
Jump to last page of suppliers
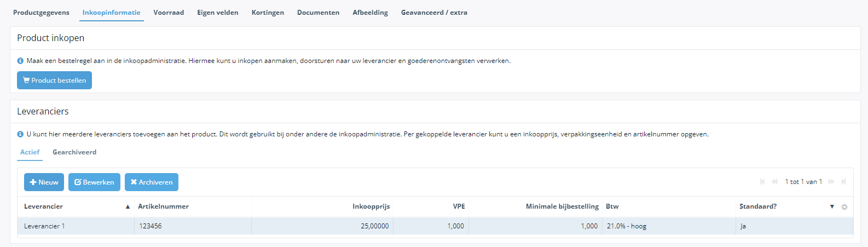pyautogui.click(x=843, y=182)
